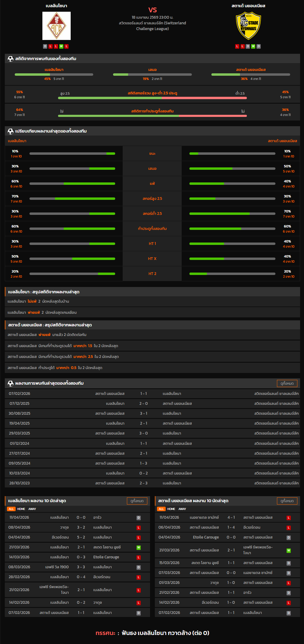Click the FC Stade Nyonnais crest
This screenshot has width=304, height=644.
point(248,26)
